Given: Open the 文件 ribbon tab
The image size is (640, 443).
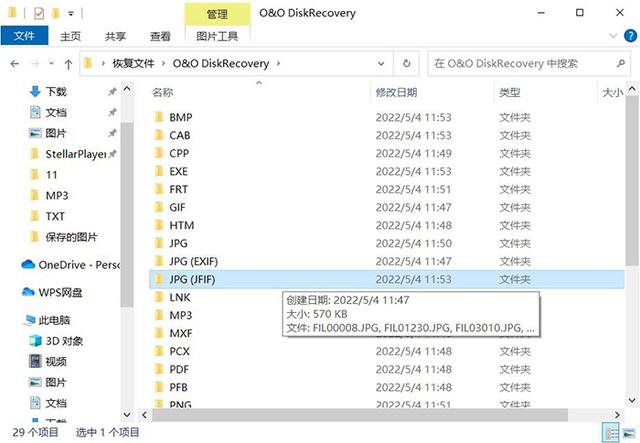Looking at the screenshot, I should pyautogui.click(x=24, y=36).
